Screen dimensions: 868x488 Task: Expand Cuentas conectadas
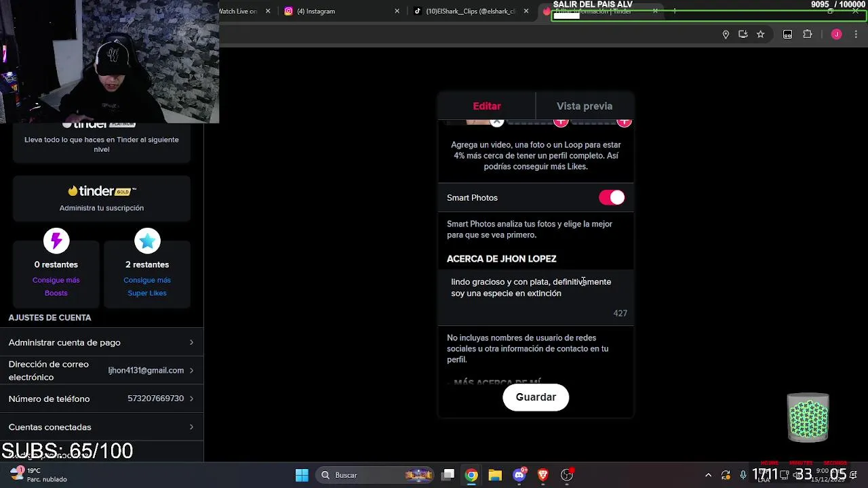[102, 427]
